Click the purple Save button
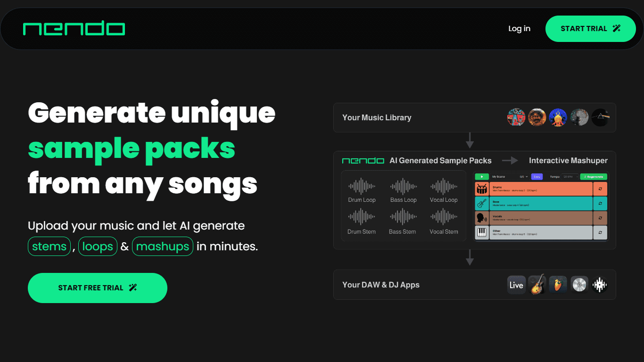 537,177
